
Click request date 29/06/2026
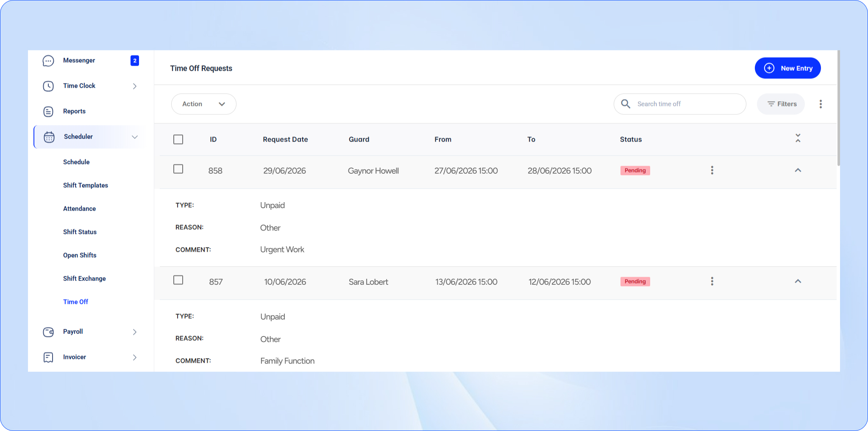[x=284, y=171]
